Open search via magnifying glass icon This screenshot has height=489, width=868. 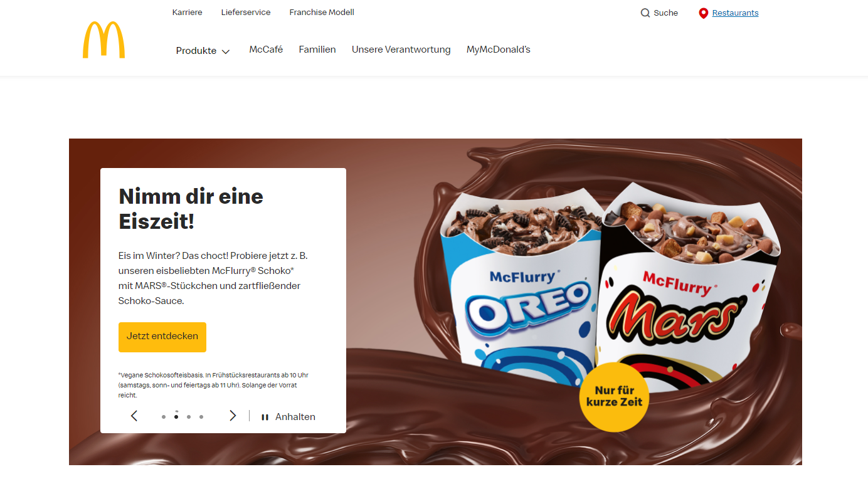point(645,13)
